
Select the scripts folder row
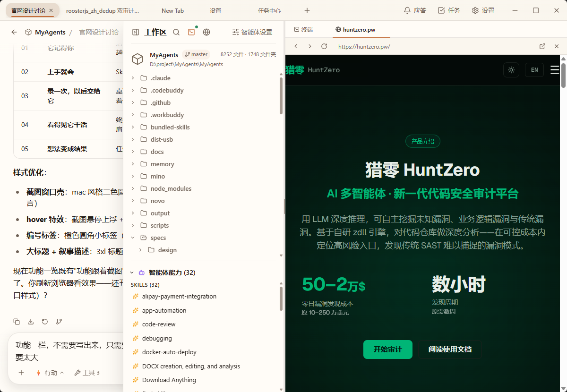(x=203, y=225)
